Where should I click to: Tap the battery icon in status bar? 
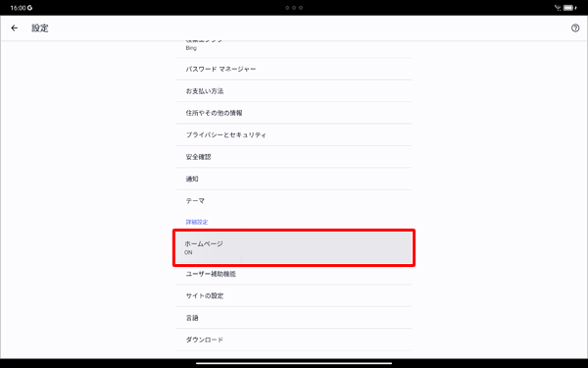click(x=569, y=8)
